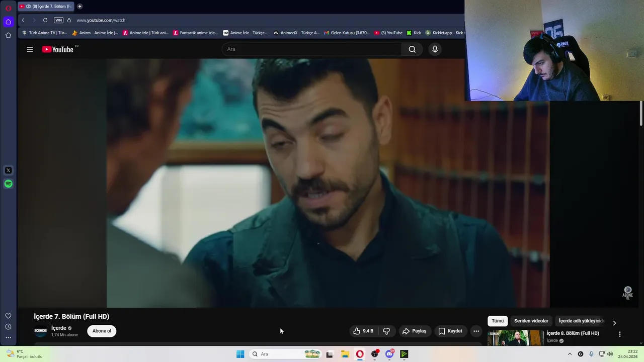Reload the page with refresh icon
644x362 pixels.
point(45,20)
